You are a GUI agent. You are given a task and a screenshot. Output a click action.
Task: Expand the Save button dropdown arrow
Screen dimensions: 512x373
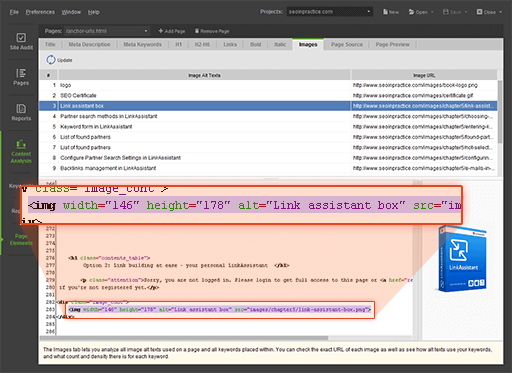coord(466,12)
